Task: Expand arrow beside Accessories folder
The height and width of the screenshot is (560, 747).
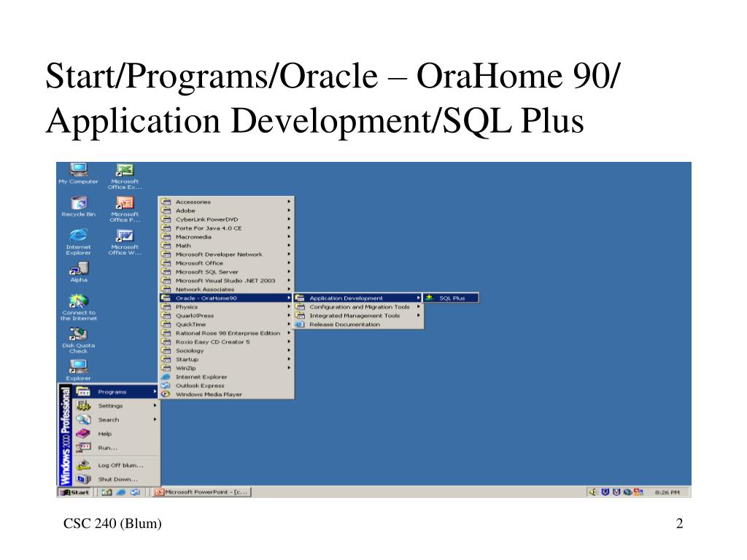Action: click(x=289, y=201)
